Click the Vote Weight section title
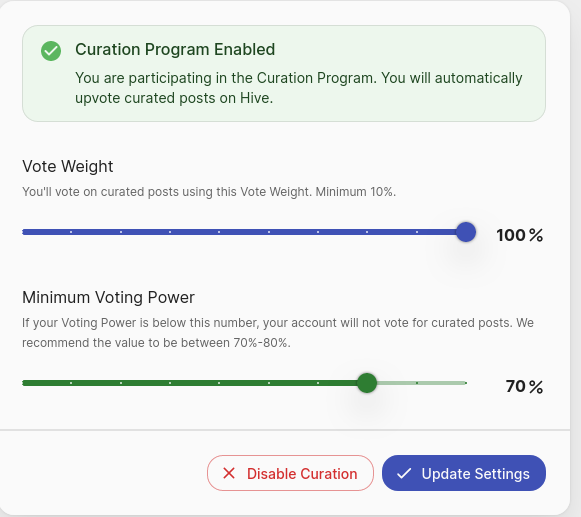The height and width of the screenshot is (517, 581). point(67,166)
